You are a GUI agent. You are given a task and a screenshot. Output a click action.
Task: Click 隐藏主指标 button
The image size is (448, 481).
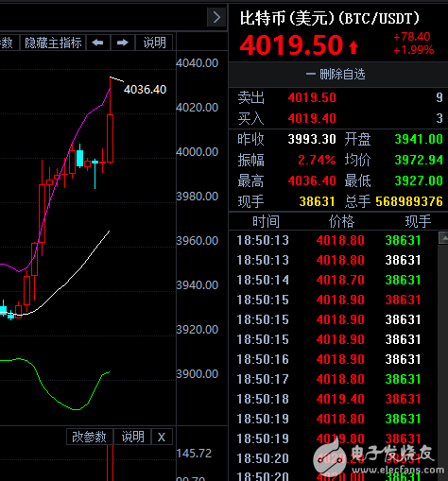(53, 43)
